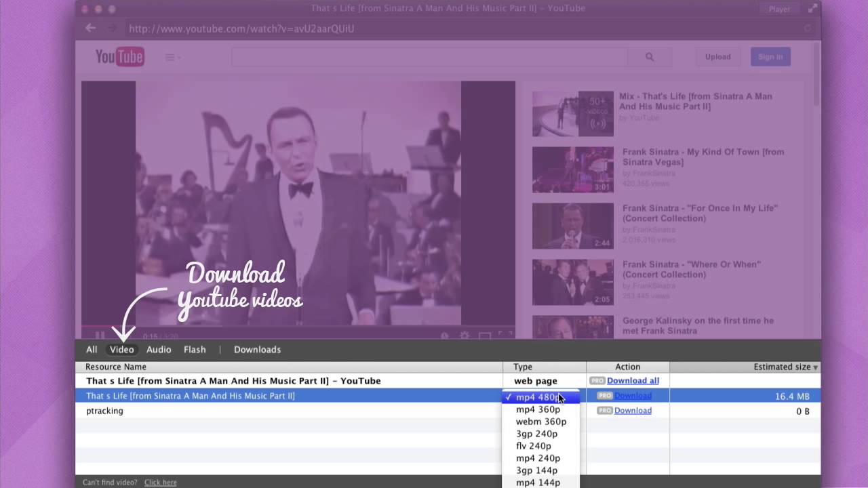
Task: Enter fullscreen via the window title bar icon
Action: click(x=812, y=8)
